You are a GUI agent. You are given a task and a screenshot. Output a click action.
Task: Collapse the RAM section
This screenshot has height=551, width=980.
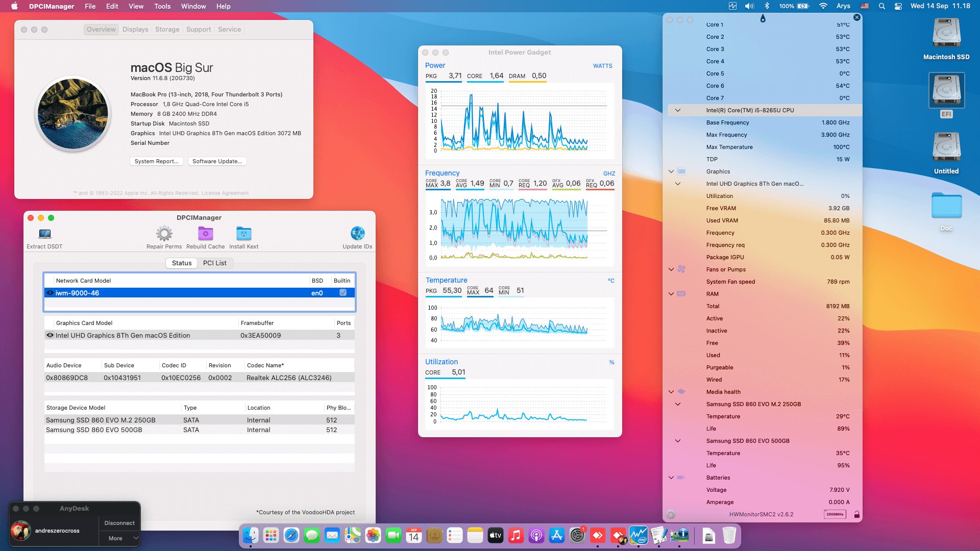pyautogui.click(x=671, y=294)
